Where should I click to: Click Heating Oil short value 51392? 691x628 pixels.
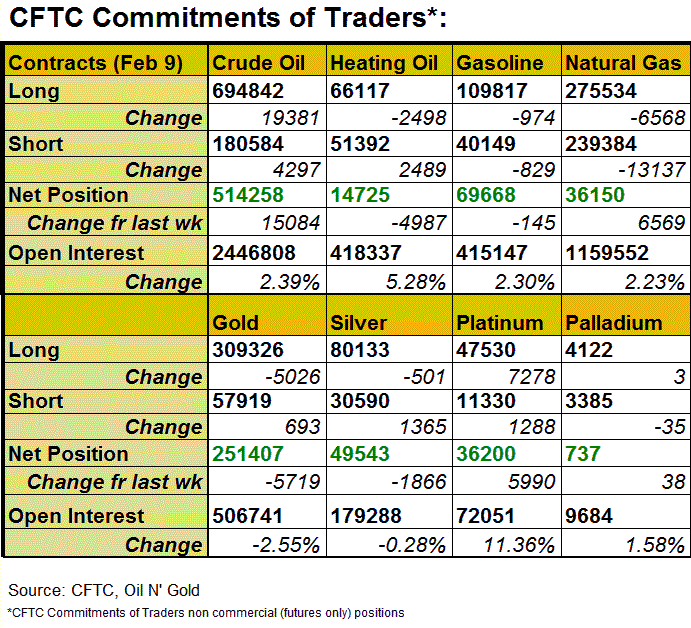(x=362, y=143)
